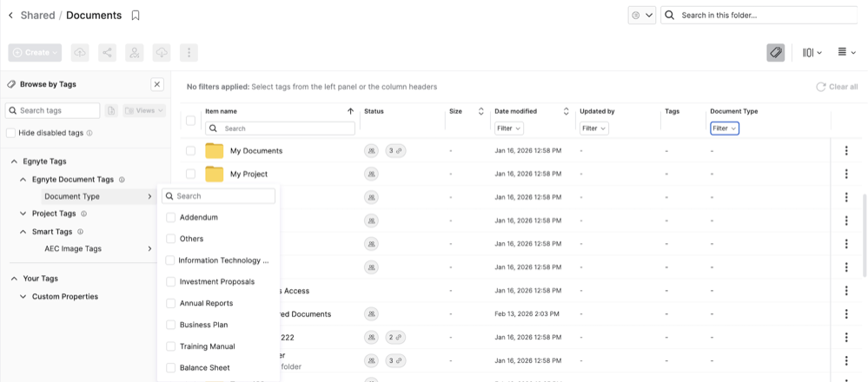The width and height of the screenshot is (868, 382).
Task: Click the shared users icon on My Documents row
Action: [372, 150]
